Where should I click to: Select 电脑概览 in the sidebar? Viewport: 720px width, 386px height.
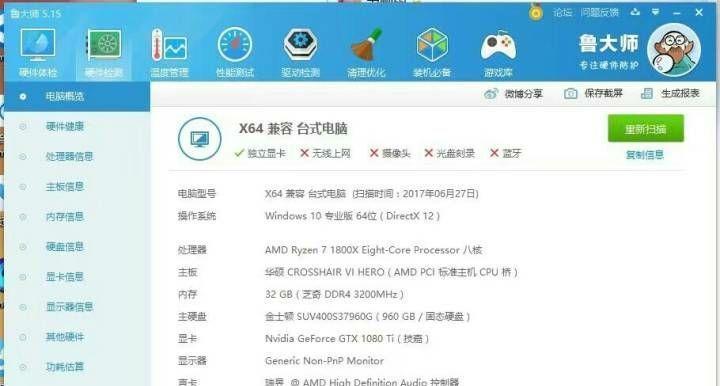click(77, 96)
